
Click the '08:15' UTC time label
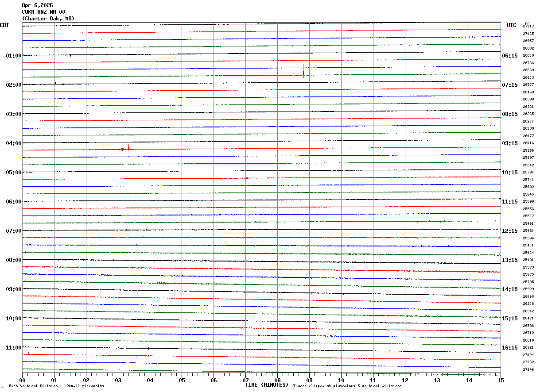pyautogui.click(x=510, y=114)
